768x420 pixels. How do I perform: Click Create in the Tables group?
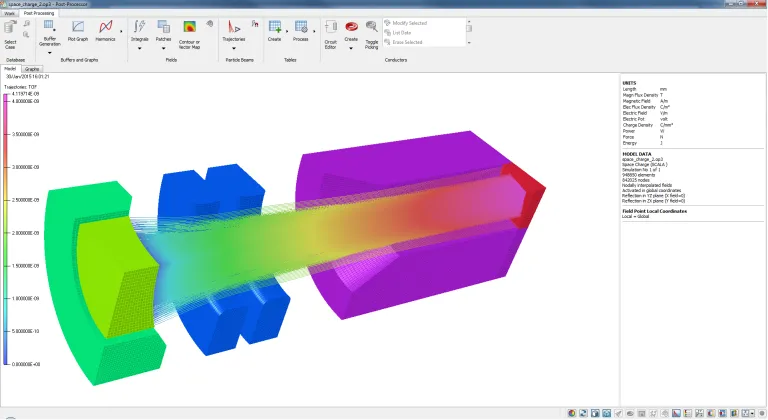[x=274, y=28]
